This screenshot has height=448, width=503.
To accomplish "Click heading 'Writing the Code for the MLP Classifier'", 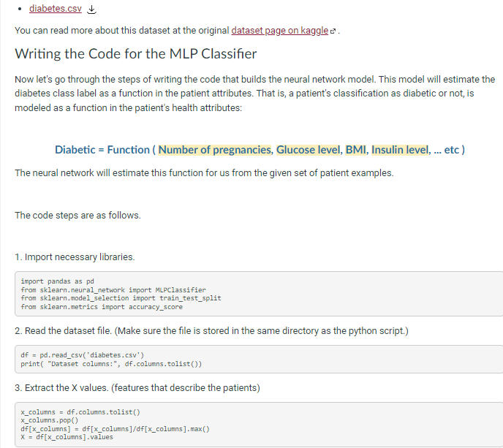I will click(136, 53).
